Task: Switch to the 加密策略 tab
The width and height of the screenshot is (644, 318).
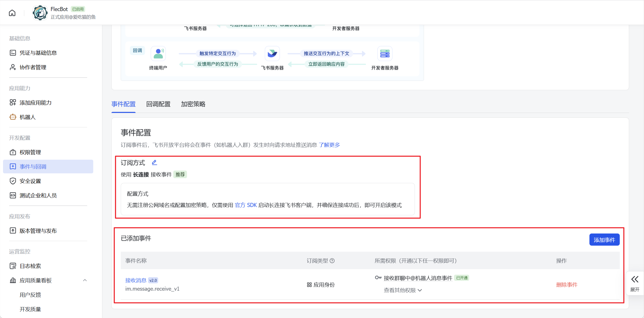Action: point(193,104)
